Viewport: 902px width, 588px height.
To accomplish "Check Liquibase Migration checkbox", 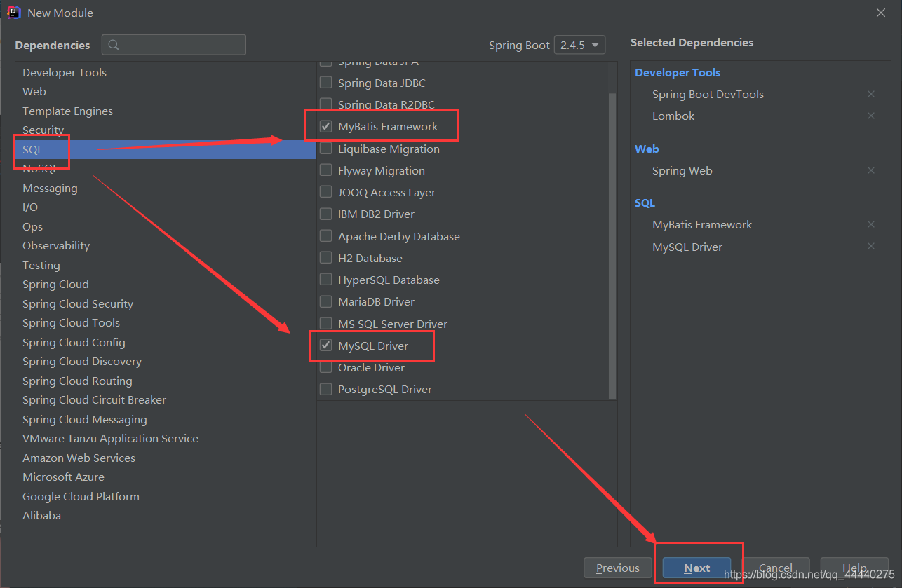I will (325, 149).
